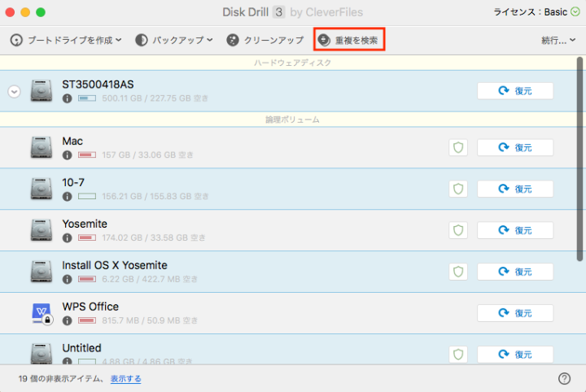Click the クリーンアップ round icon
The image size is (586, 392).
click(x=233, y=40)
